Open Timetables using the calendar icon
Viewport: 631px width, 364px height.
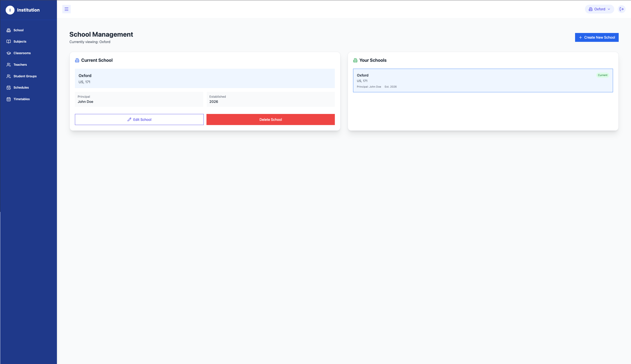9,99
